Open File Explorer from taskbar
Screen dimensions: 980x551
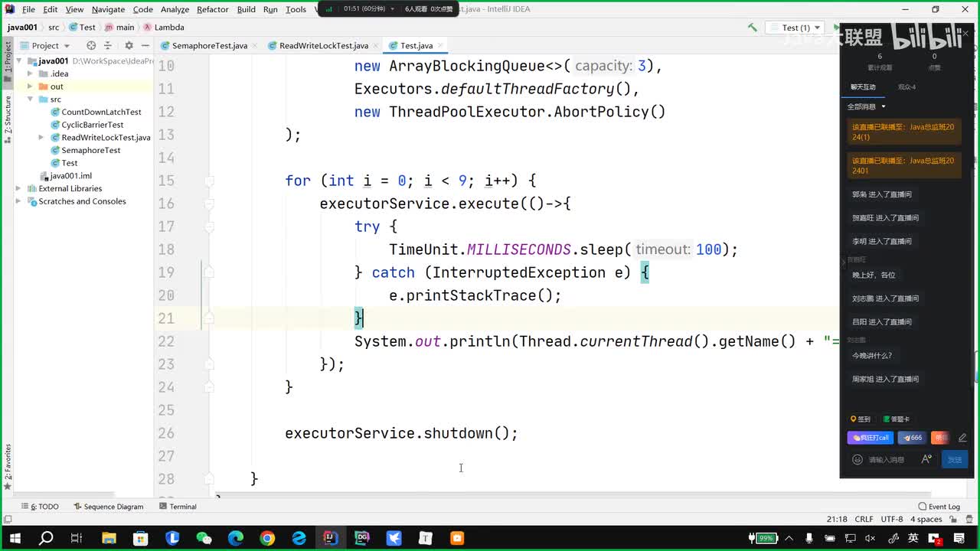point(109,538)
